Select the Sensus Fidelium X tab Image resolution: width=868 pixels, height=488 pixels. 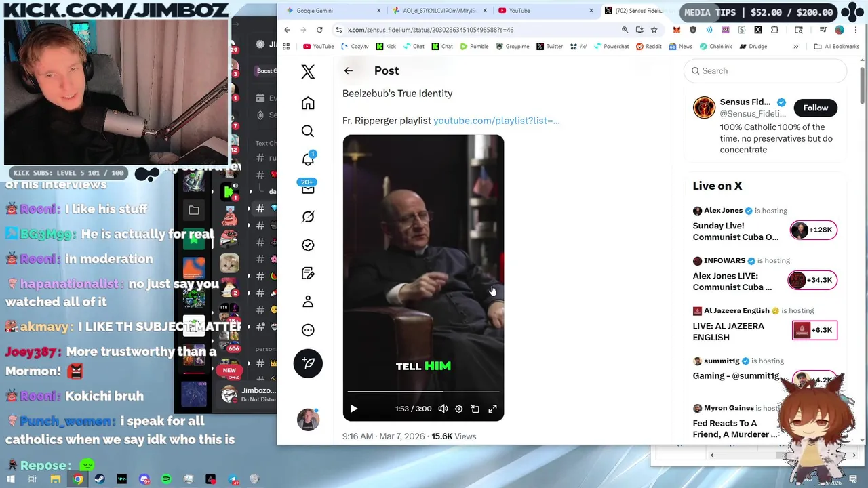(x=637, y=11)
